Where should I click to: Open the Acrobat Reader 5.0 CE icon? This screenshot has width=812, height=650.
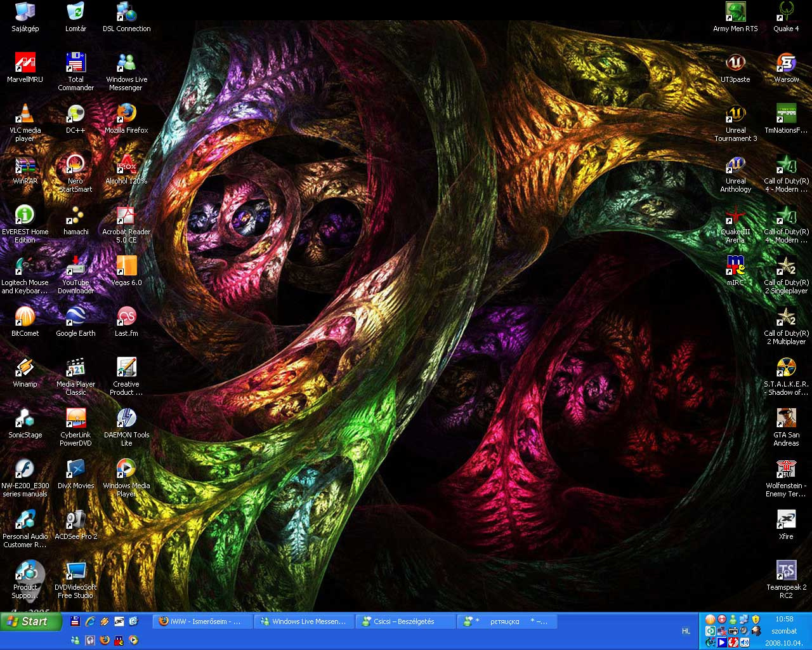point(127,224)
